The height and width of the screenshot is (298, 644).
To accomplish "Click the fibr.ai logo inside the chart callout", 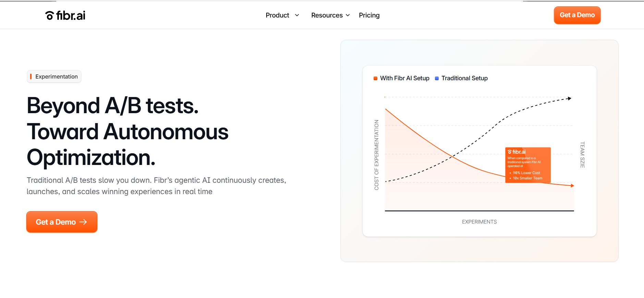I will point(517,152).
